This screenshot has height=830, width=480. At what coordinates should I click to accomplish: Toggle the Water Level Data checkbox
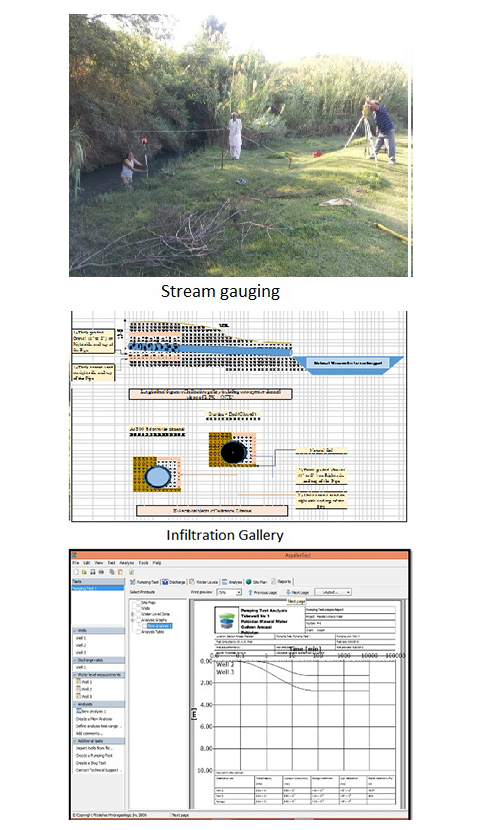click(138, 614)
